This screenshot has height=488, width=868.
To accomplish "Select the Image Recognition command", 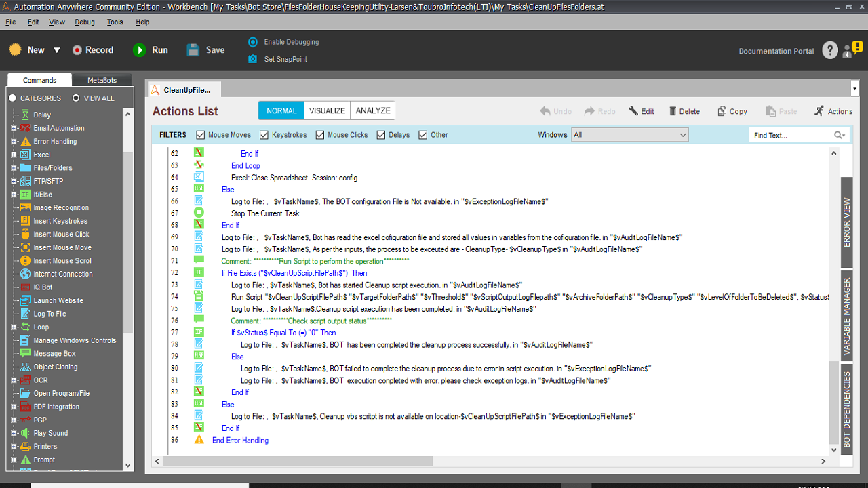I will 61,208.
